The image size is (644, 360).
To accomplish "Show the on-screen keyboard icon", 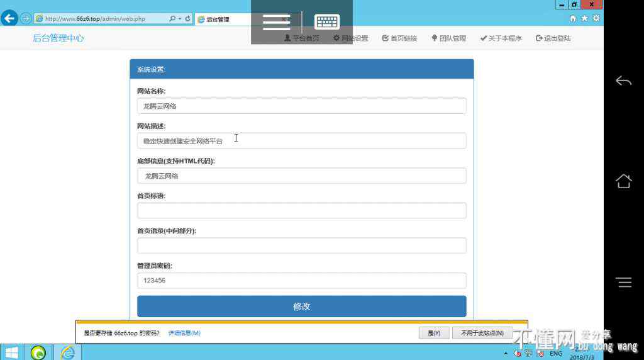I will 327,22.
